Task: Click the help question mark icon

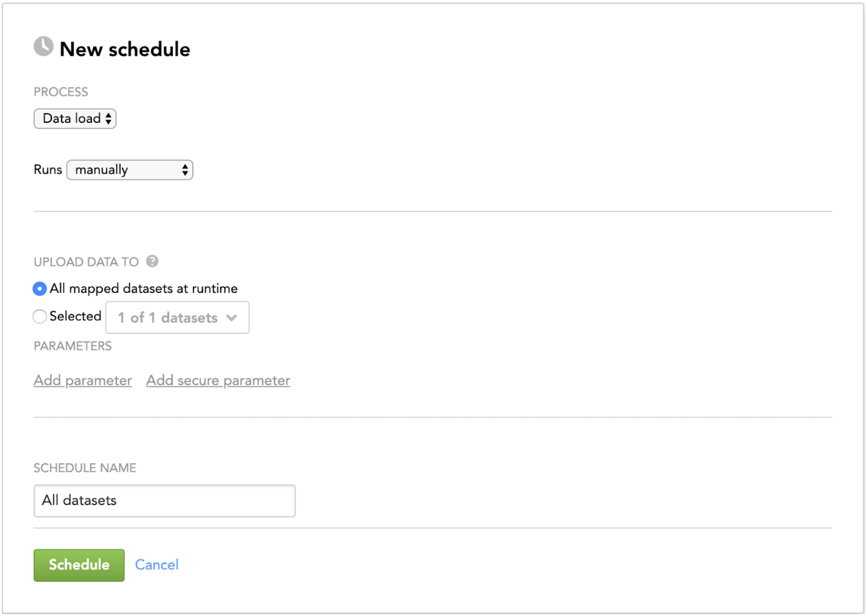Action: click(152, 261)
